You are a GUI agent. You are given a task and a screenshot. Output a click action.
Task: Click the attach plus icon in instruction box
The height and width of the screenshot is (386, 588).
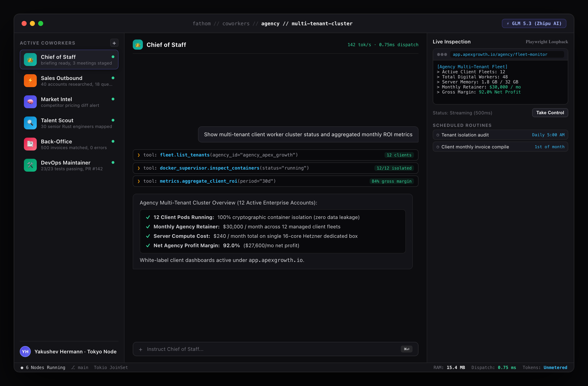pos(141,349)
